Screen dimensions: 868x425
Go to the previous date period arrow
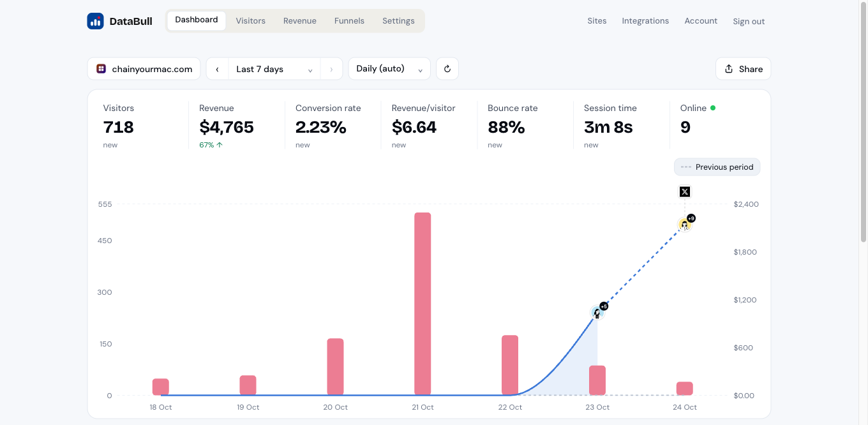point(217,69)
